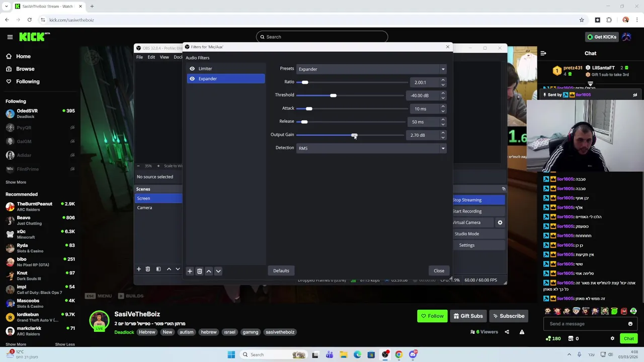Click the autism tag chip
The height and width of the screenshot is (362, 644).
[186, 332]
